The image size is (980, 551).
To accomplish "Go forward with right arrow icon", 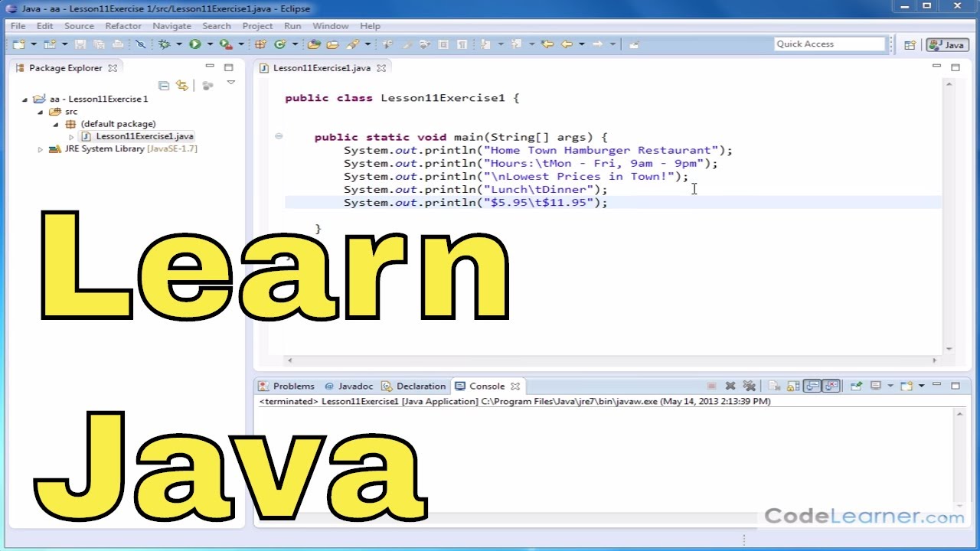I will [x=598, y=44].
